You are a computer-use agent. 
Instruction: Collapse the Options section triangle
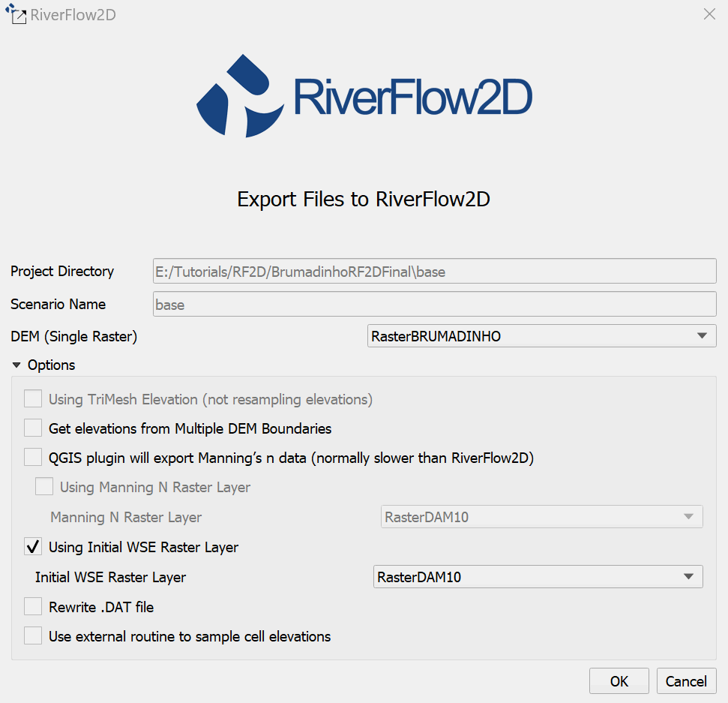click(16, 365)
